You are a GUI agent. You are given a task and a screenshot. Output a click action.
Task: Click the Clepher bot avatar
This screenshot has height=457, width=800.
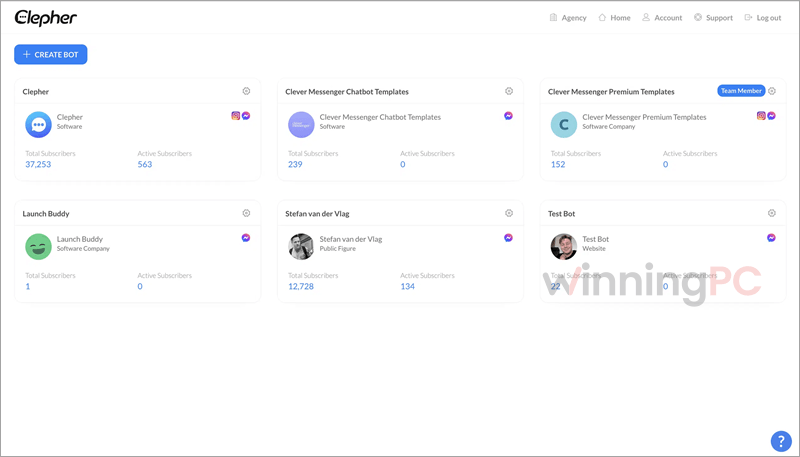38,125
